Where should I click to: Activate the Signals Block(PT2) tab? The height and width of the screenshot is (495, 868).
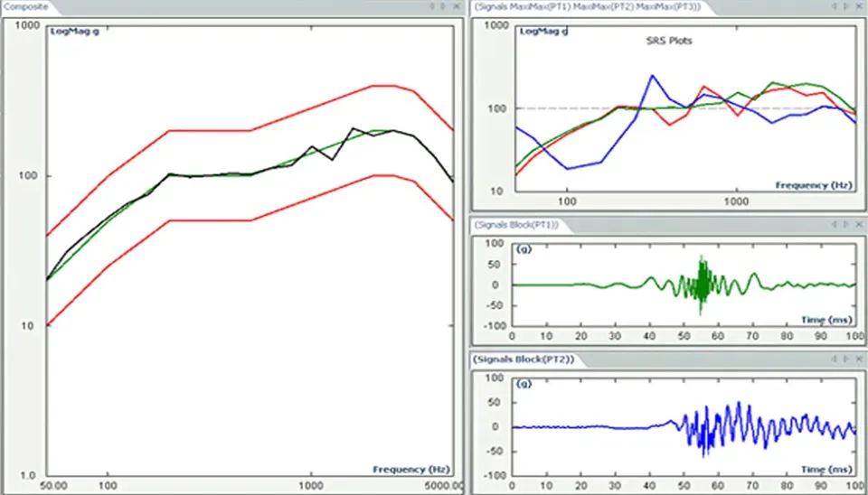(x=516, y=360)
